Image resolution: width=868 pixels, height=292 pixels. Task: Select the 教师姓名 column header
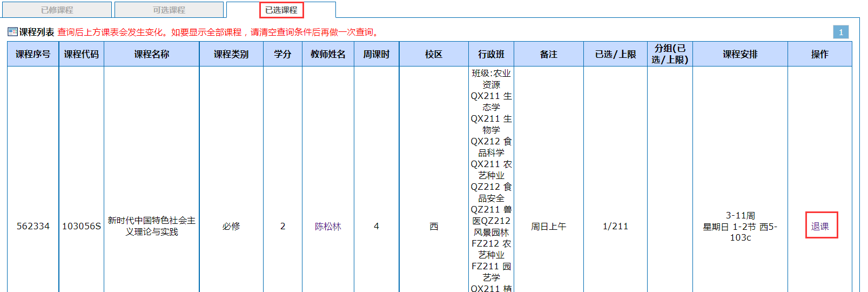pyautogui.click(x=328, y=54)
